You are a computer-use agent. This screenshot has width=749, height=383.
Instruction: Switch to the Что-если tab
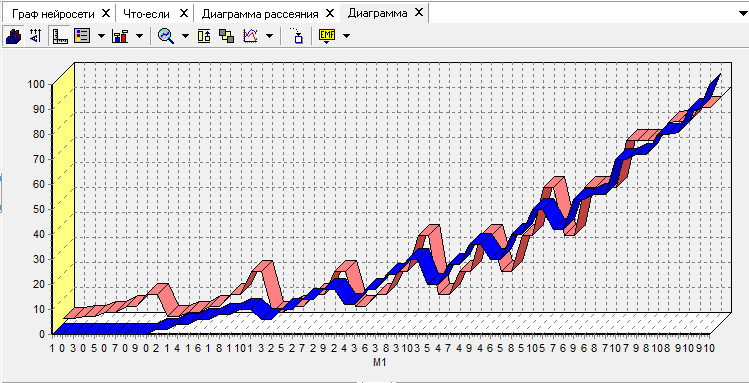146,13
